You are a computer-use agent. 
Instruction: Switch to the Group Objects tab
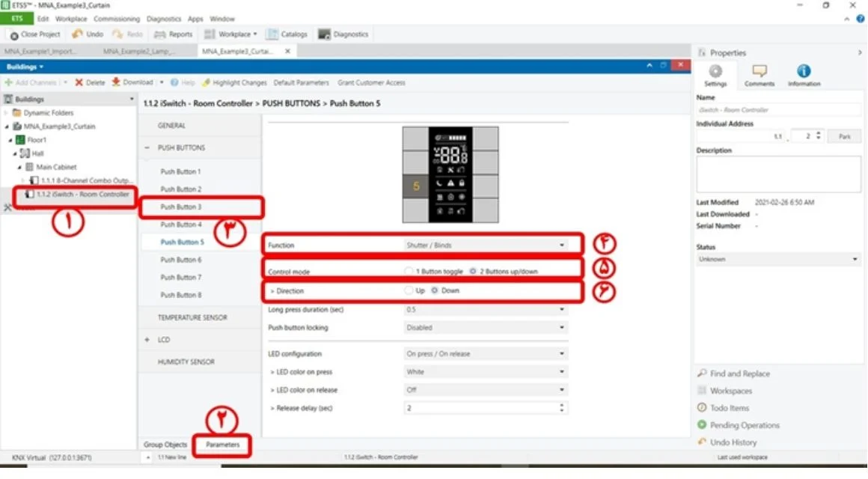pyautogui.click(x=165, y=445)
